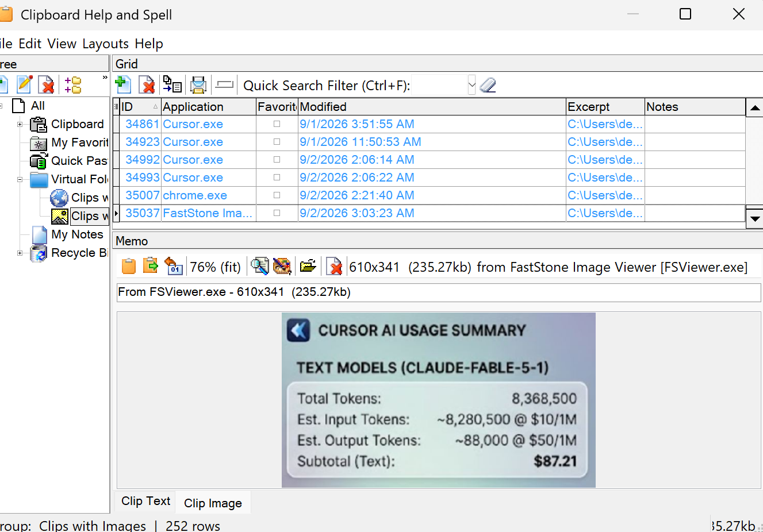
Task: Click the paint palette edit icon in Memo toolbar
Action: coord(282,266)
